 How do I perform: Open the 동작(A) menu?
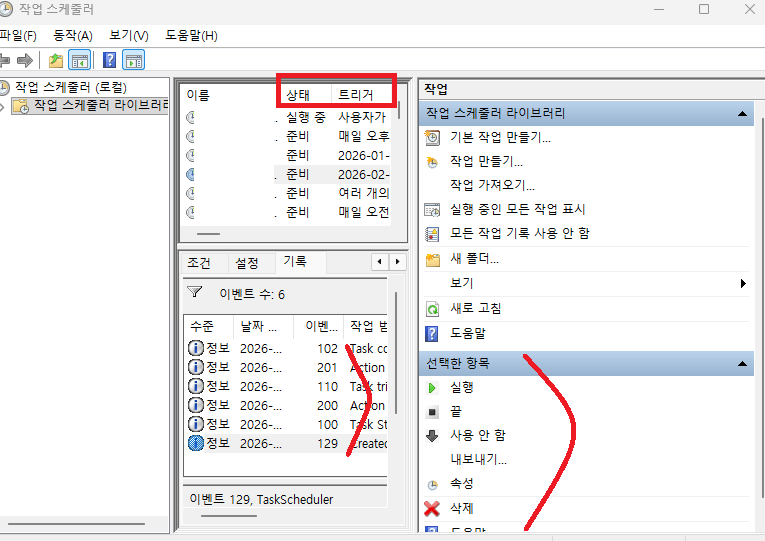[72, 36]
